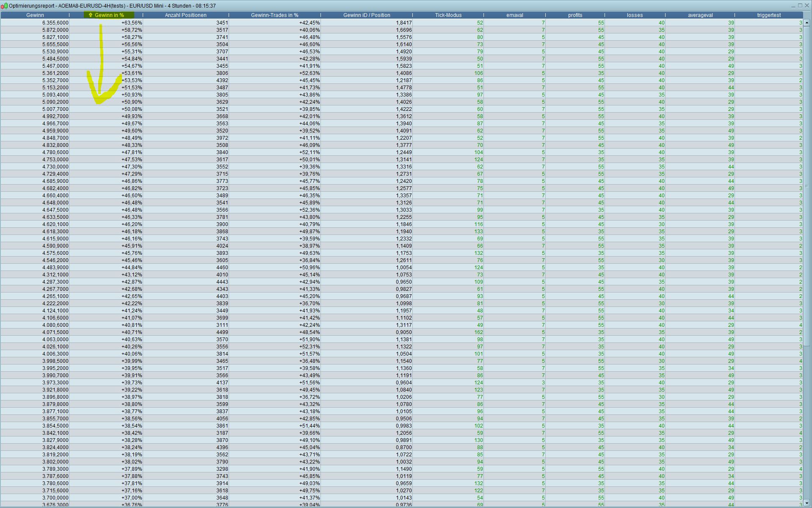Sort by the Anzahl Positionen column header
812x508 pixels.
pyautogui.click(x=186, y=15)
